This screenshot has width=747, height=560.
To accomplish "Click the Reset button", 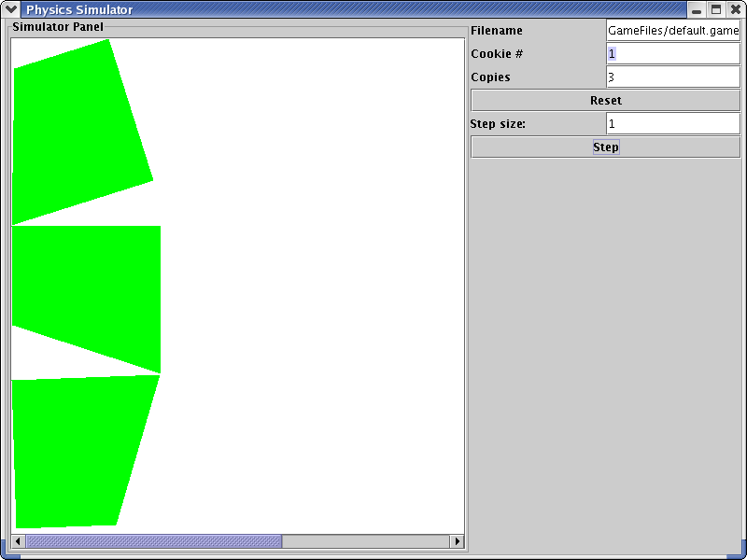I will coord(605,101).
